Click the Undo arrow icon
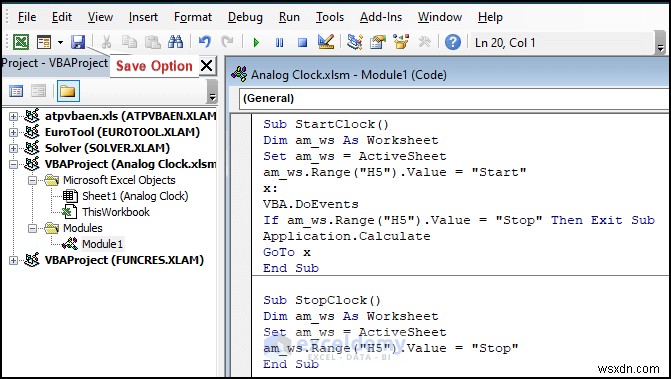This screenshot has width=671, height=379. [205, 42]
